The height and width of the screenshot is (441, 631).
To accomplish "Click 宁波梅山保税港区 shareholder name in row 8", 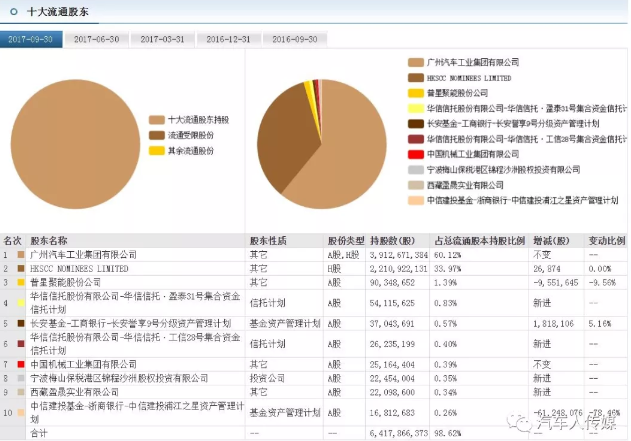I will click(x=119, y=378).
